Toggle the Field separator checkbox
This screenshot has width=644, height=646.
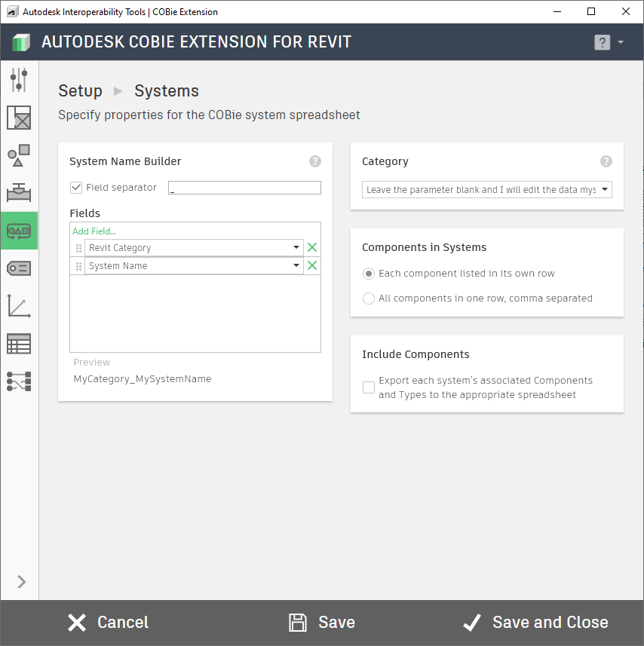[x=76, y=188]
